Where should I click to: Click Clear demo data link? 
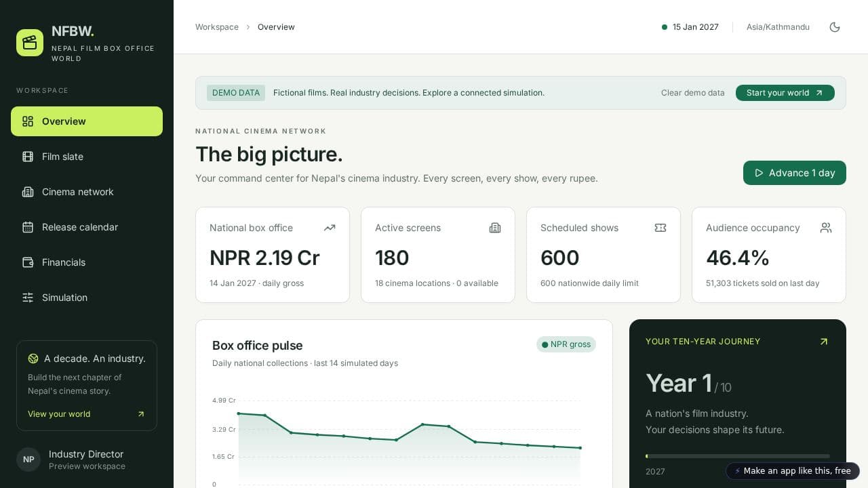click(693, 93)
